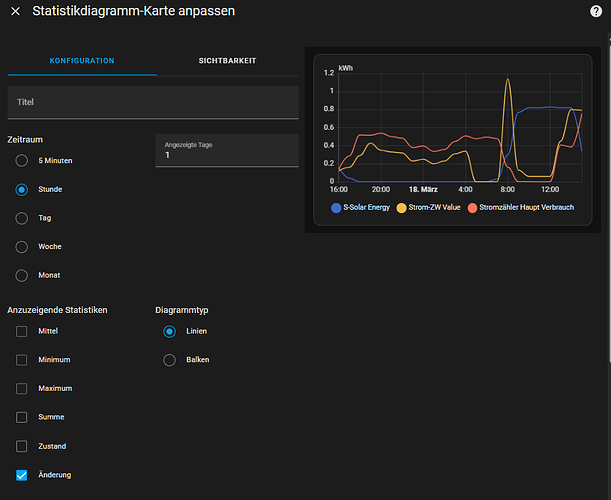Switch to the Konfiguration tab
Image resolution: width=611 pixels, height=500 pixels.
[82, 61]
